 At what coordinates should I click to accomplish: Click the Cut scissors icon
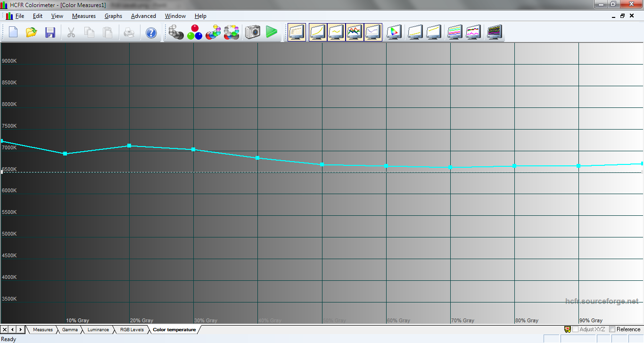[x=71, y=32]
